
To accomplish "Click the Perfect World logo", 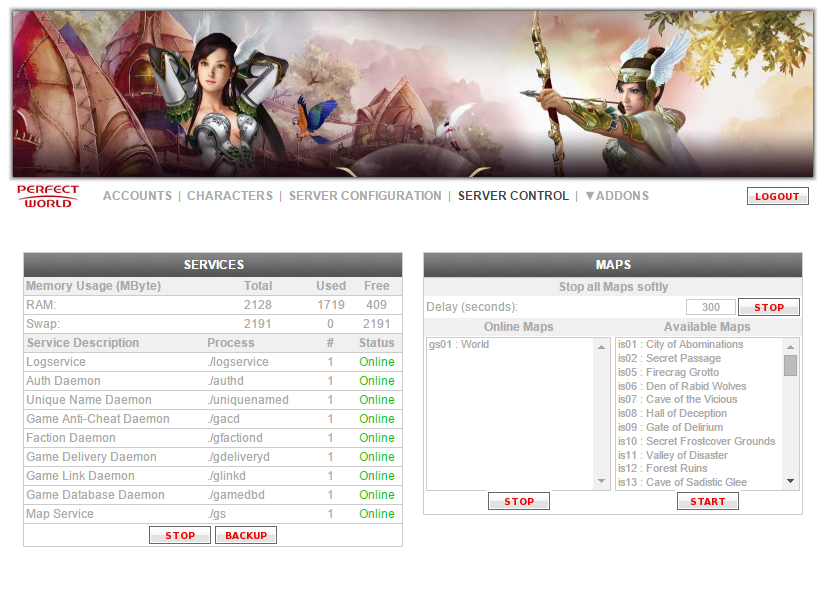I will (x=48, y=196).
